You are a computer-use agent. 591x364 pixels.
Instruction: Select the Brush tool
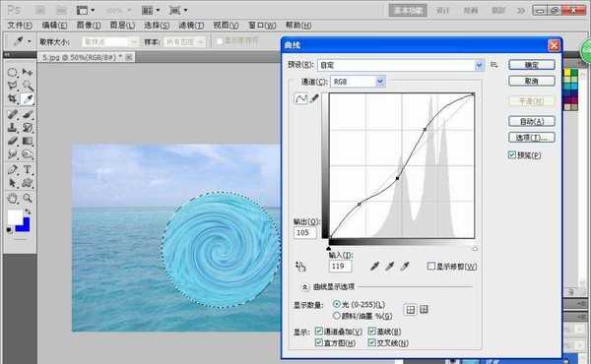[28, 114]
